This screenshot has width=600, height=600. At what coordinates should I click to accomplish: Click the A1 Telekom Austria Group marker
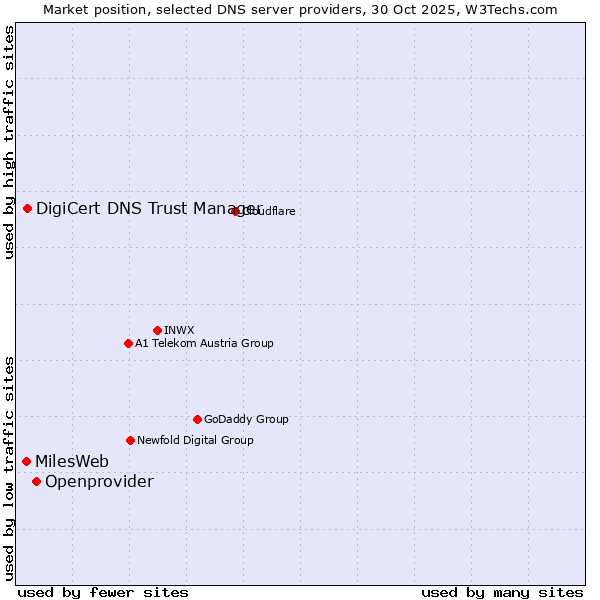point(128,343)
